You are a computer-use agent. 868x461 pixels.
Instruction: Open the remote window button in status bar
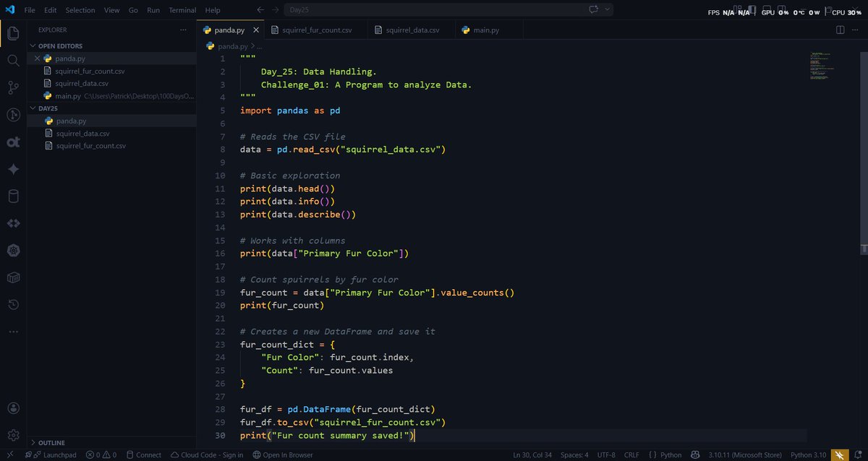(10, 454)
